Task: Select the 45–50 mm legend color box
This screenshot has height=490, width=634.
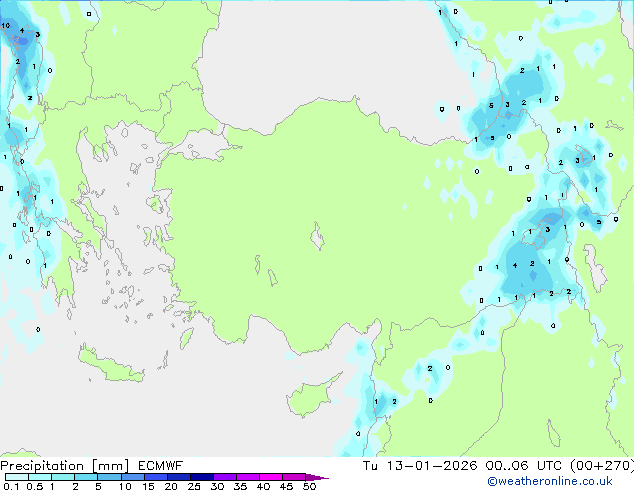Action: point(294,477)
